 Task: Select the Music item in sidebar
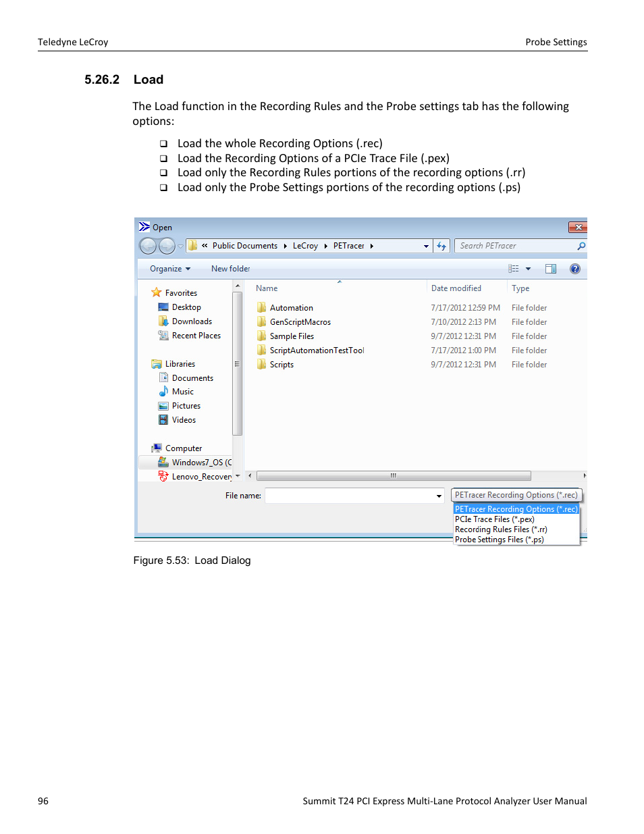coord(182,392)
